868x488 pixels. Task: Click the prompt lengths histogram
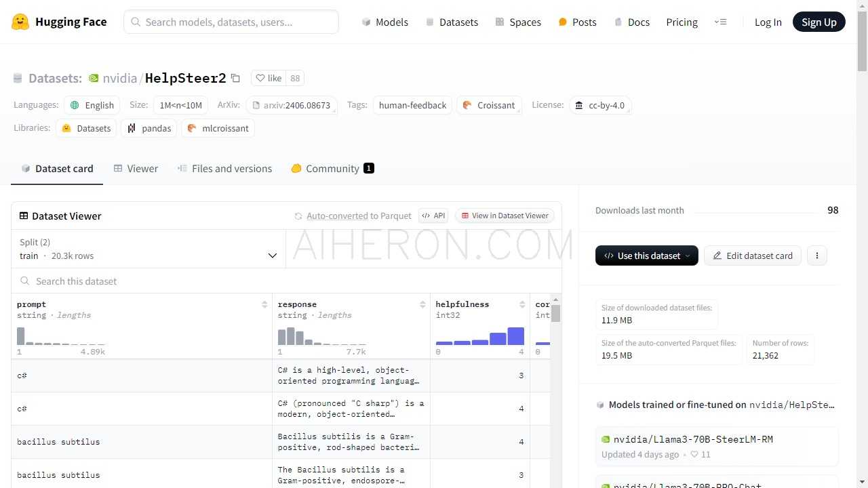[61, 336]
